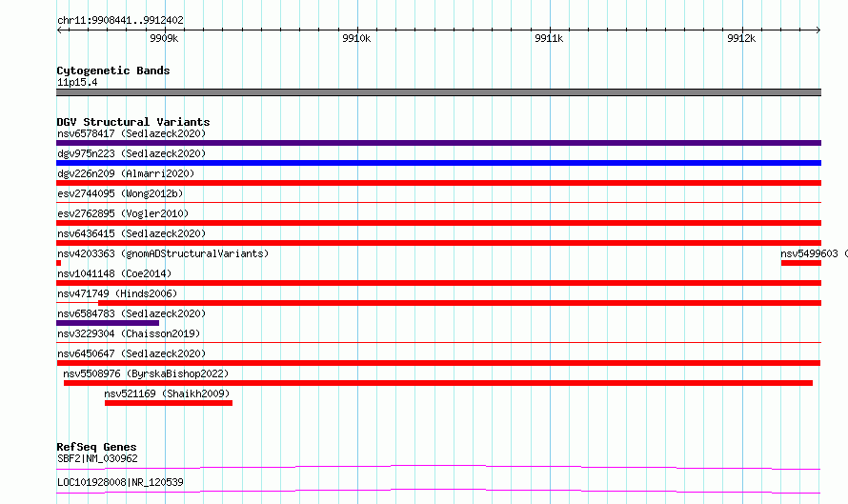This screenshot has height=504, width=848.
Task: Click the red bar under the esv2762895 label
Action: [438, 223]
